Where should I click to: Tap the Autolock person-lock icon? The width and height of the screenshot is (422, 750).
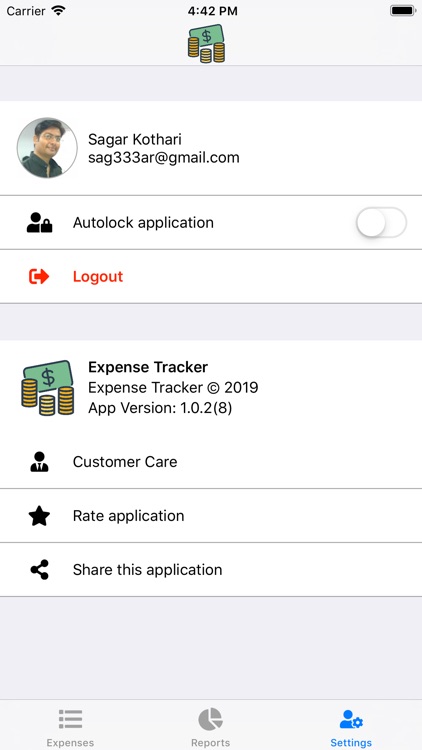click(39, 222)
